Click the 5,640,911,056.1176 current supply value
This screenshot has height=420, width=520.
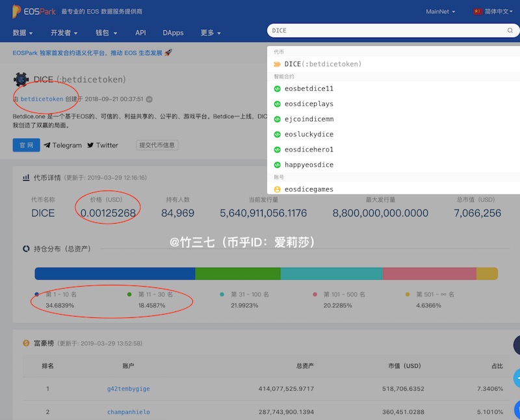tap(263, 213)
